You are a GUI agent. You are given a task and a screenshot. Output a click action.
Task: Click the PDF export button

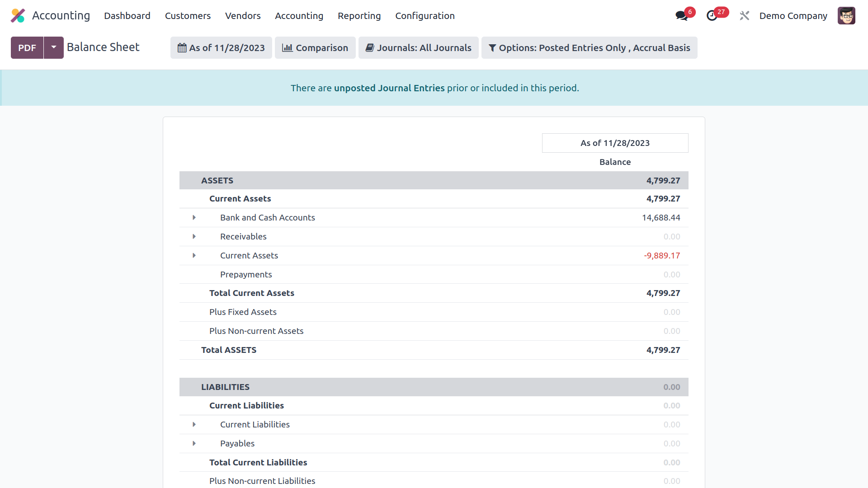[x=27, y=48]
